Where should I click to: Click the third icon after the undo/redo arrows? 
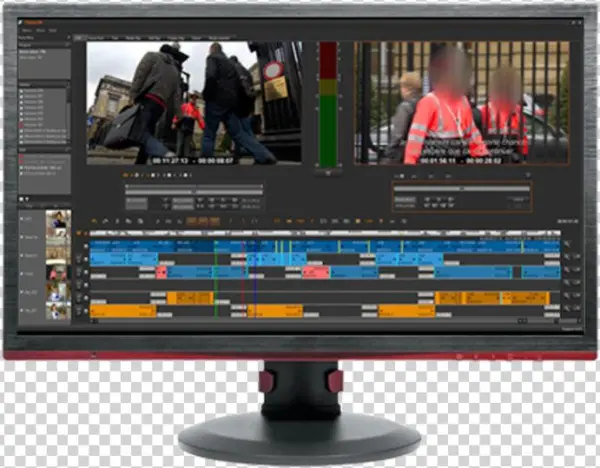140,221
